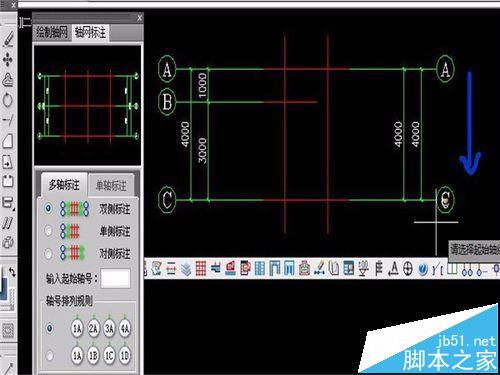Viewport: 500px width, 375px height.
Task: Click the blue door icon in toolbar
Action: point(289,269)
